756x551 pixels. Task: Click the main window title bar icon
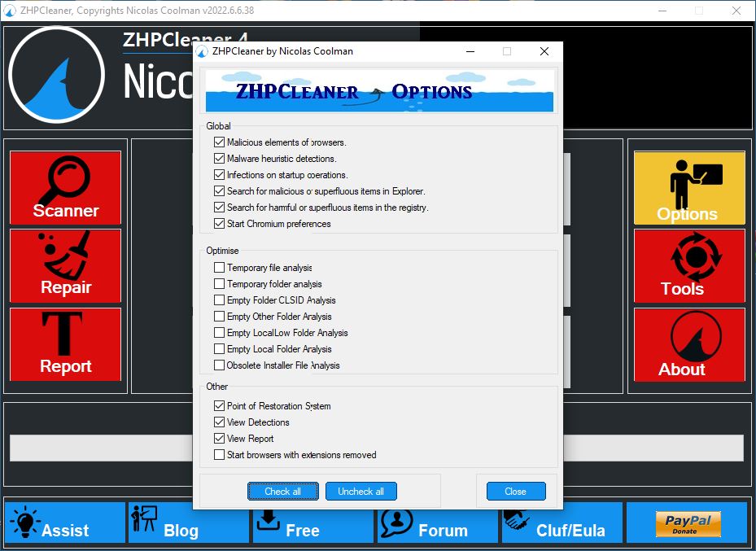point(9,10)
